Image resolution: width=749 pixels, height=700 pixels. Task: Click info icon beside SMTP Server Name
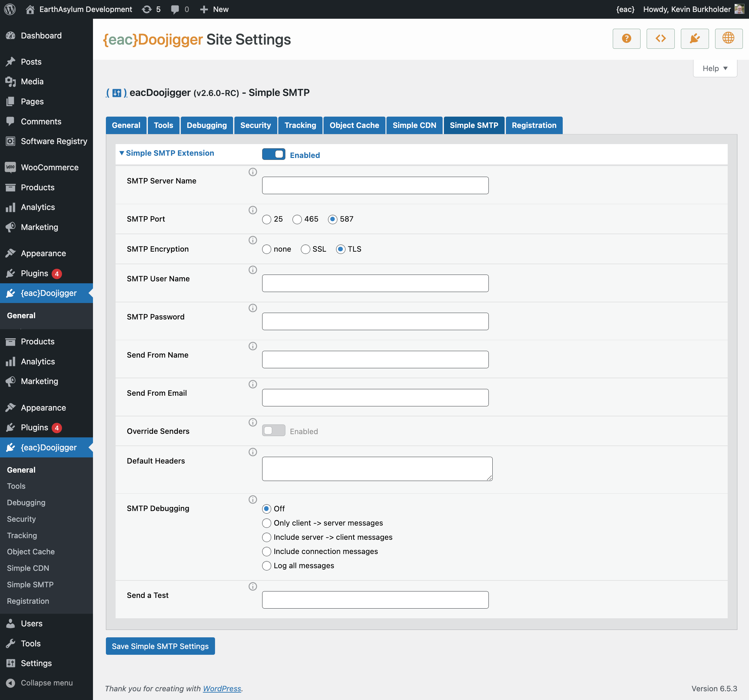[x=252, y=172]
